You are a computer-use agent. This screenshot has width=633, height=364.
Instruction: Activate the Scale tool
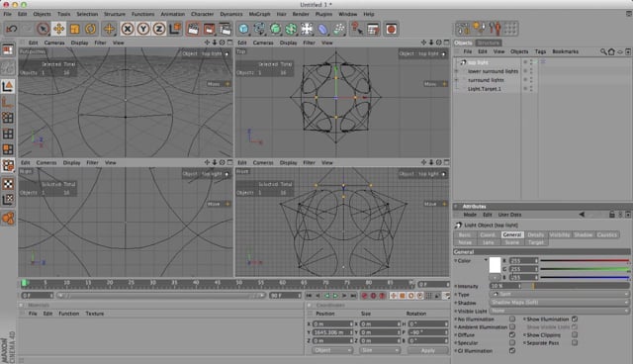coord(75,29)
